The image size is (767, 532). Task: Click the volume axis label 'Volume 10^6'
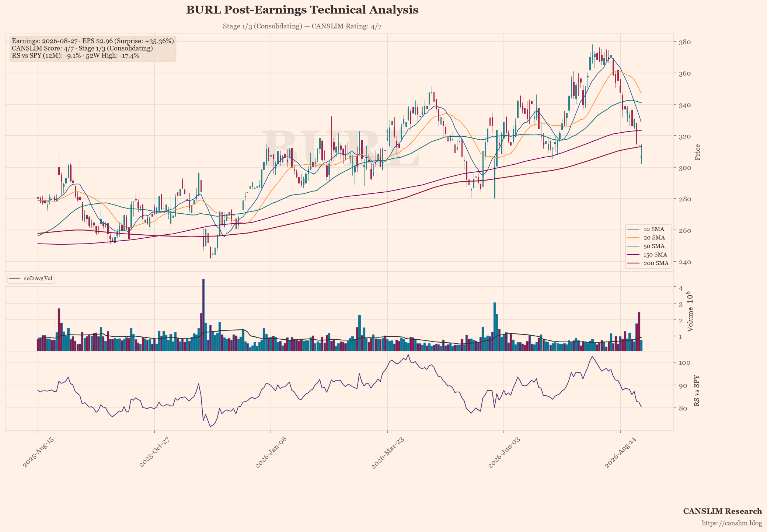(x=690, y=312)
